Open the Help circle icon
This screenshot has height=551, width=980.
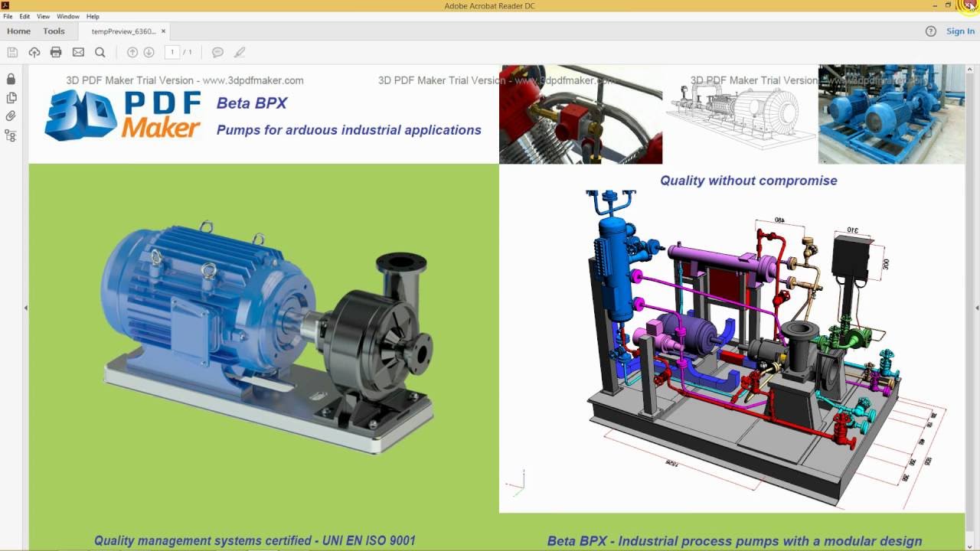[931, 31]
